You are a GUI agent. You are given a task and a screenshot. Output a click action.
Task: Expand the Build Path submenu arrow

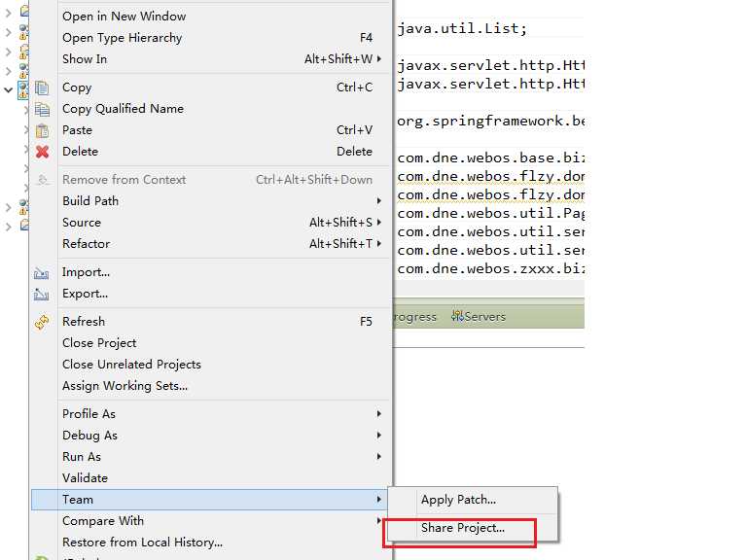(378, 201)
